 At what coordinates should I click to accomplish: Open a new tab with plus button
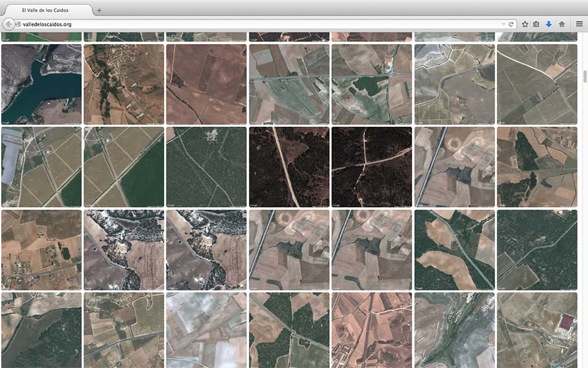(x=99, y=11)
